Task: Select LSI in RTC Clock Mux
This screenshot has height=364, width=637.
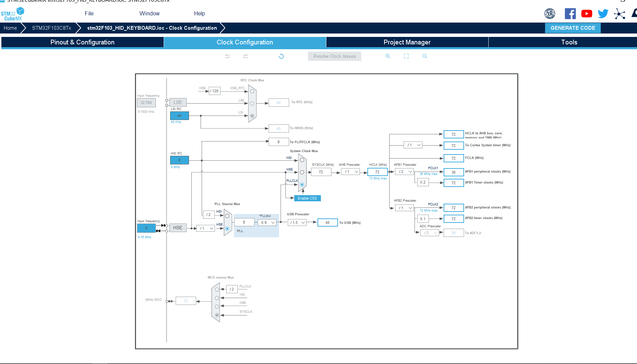Action: [x=252, y=116]
